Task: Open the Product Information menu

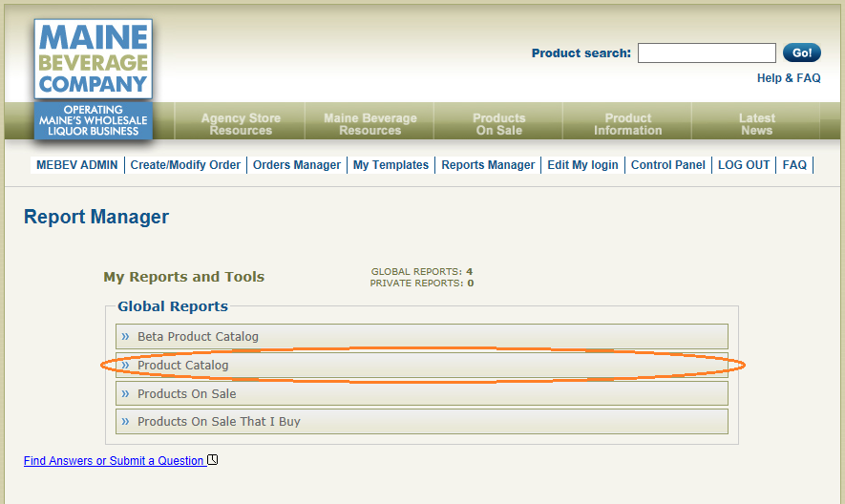Action: pyautogui.click(x=627, y=124)
